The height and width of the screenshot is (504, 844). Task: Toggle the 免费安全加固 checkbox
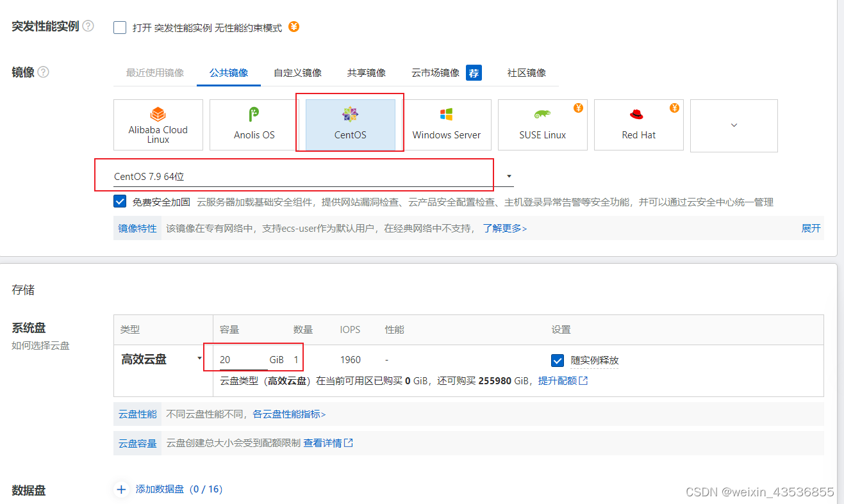[x=120, y=202]
